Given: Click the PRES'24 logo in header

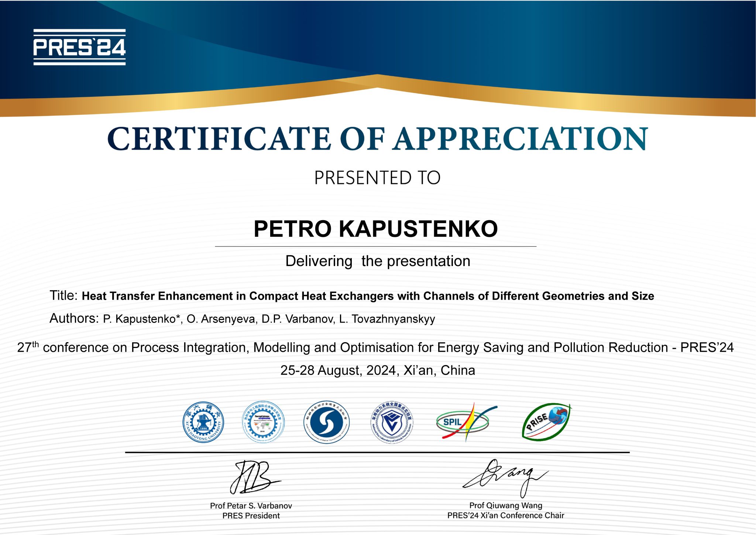Looking at the screenshot, I should click(79, 47).
